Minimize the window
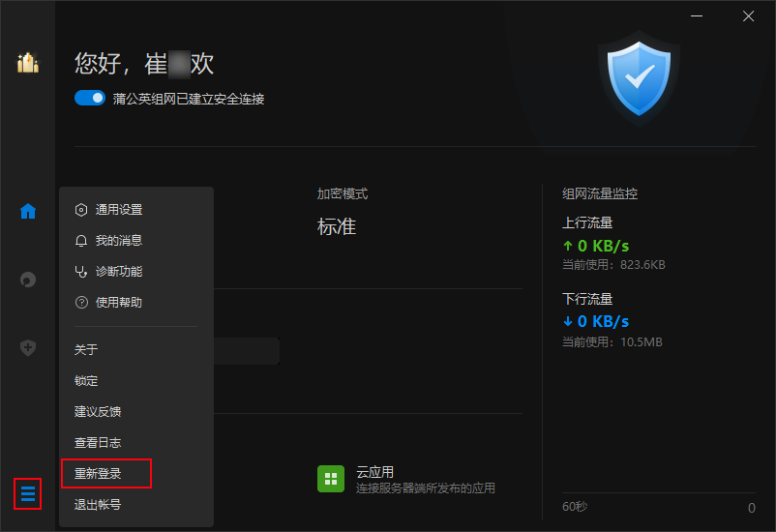 click(697, 16)
